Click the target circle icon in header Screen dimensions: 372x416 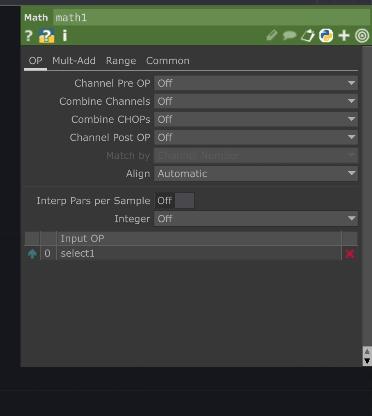(362, 35)
